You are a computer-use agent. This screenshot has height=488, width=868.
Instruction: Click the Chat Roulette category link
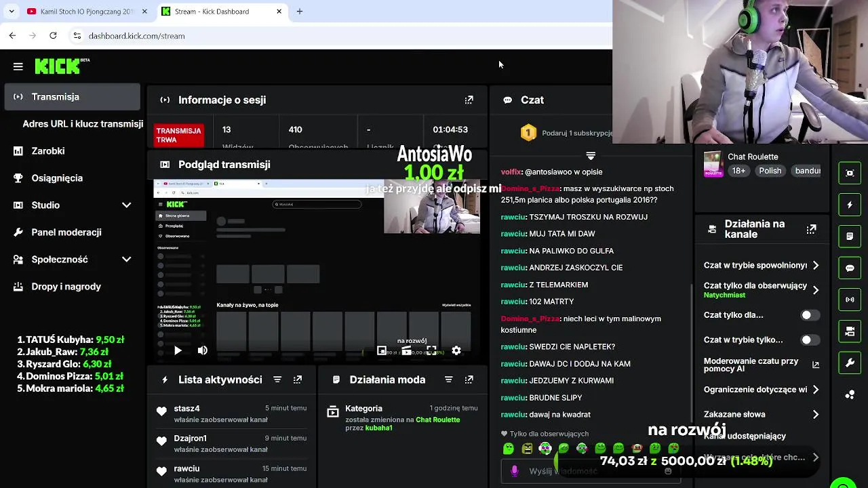pyautogui.click(x=437, y=420)
